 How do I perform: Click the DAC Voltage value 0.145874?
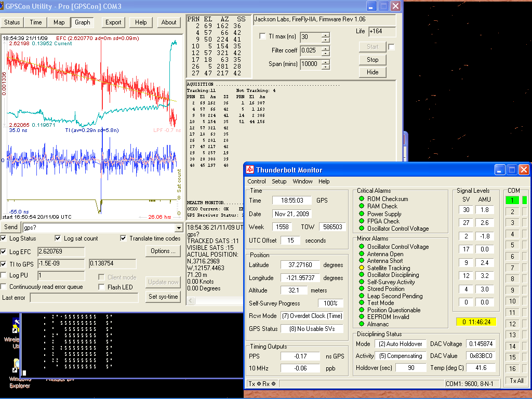click(x=481, y=344)
